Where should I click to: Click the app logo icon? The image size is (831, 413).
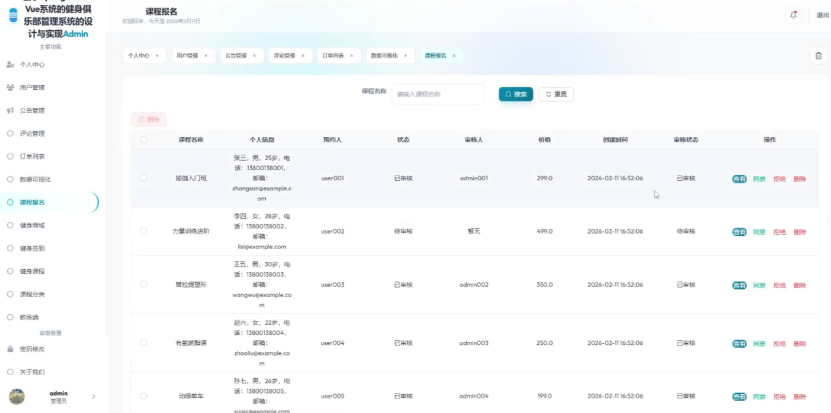click(13, 15)
